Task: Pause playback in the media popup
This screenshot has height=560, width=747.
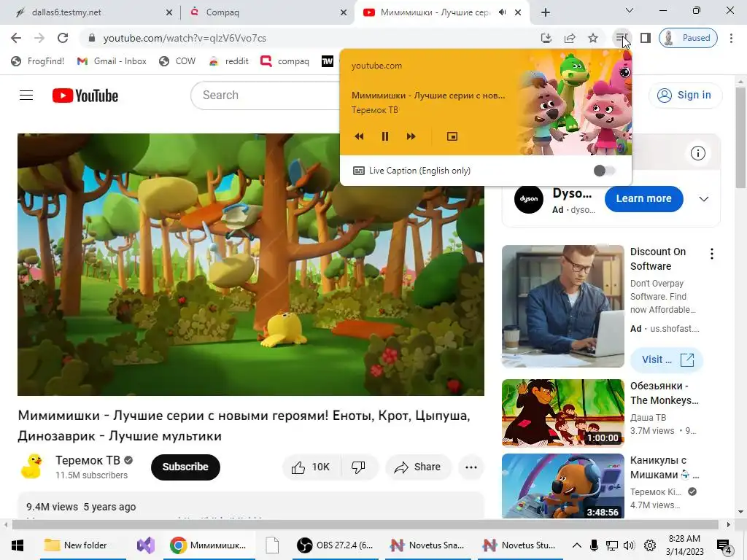Action: (385, 136)
